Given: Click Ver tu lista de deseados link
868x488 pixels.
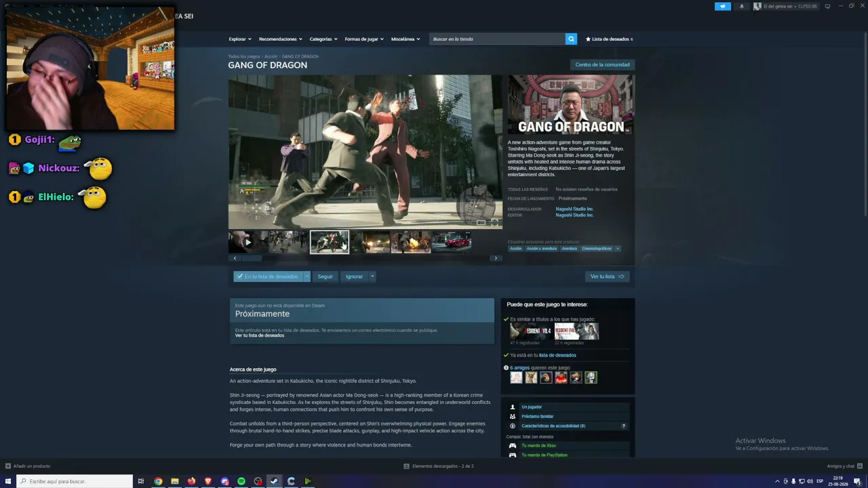Looking at the screenshot, I should click(260, 335).
